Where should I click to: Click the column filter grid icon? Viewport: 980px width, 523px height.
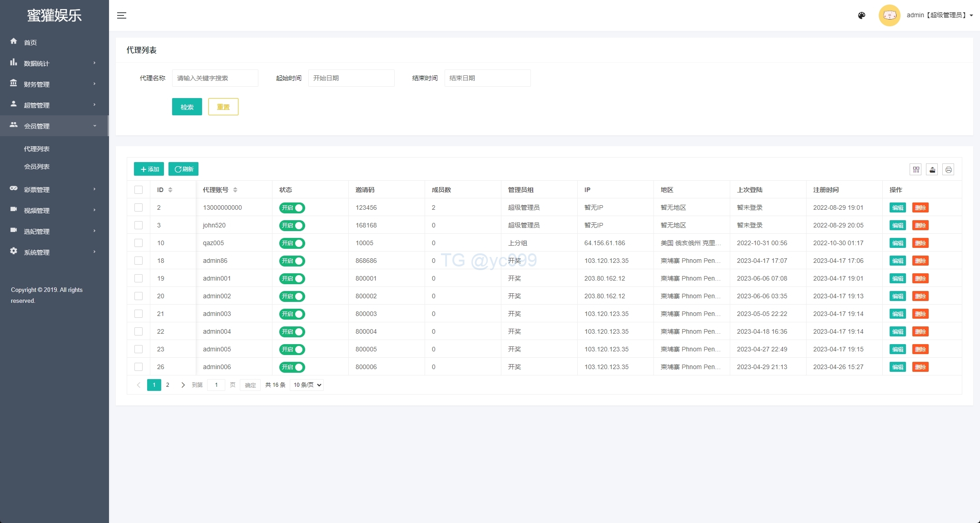tap(916, 170)
